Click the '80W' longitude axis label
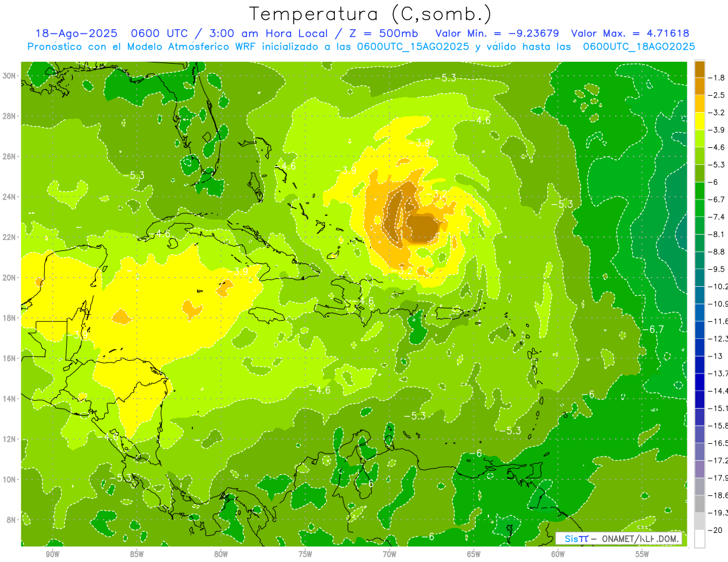The height and width of the screenshot is (562, 728). [x=221, y=554]
